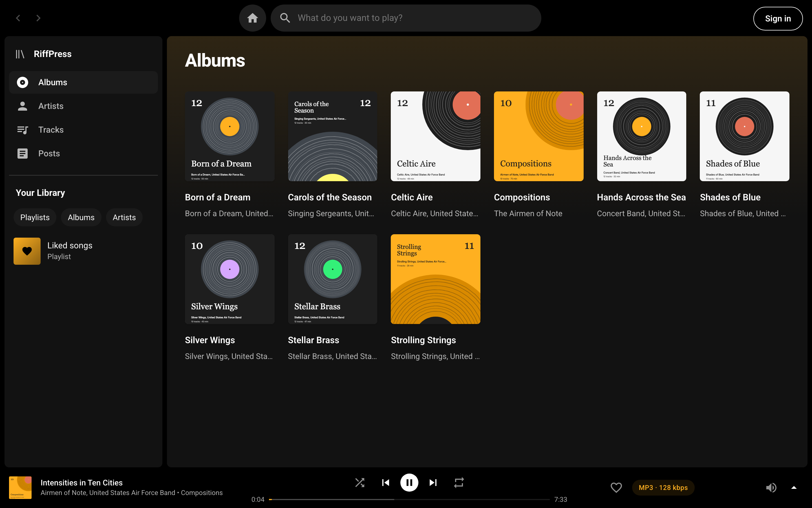Image resolution: width=812 pixels, height=508 pixels.
Task: Go back with the left arrow
Action: click(18, 18)
